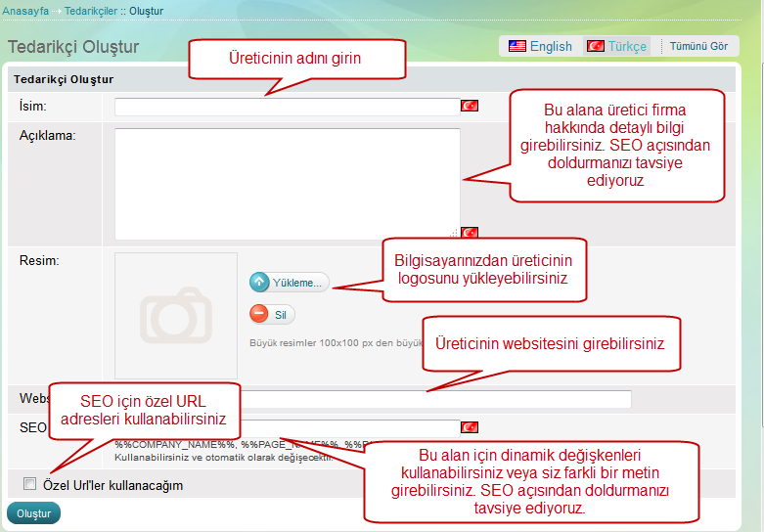Click the Turkish flag icon in Türkçe tab
This screenshot has width=764, height=532.
[x=595, y=46]
